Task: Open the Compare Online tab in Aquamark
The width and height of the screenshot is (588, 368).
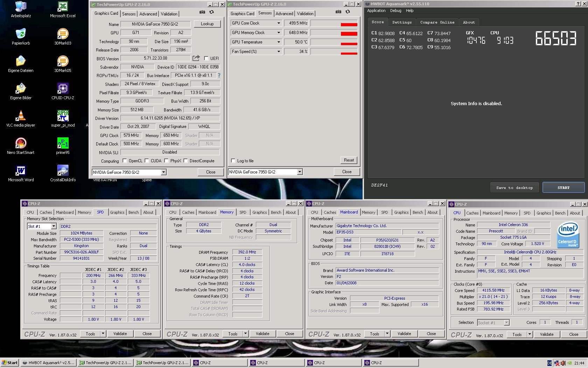Action: (437, 22)
